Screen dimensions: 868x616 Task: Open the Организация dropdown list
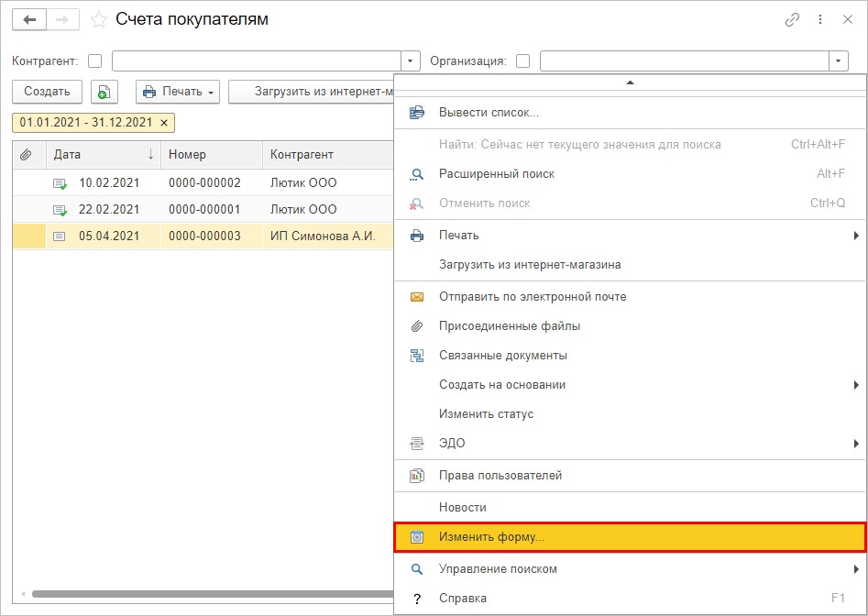838,61
